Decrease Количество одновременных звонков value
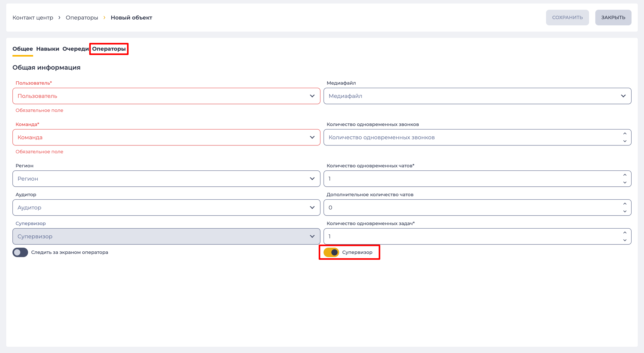 (625, 141)
